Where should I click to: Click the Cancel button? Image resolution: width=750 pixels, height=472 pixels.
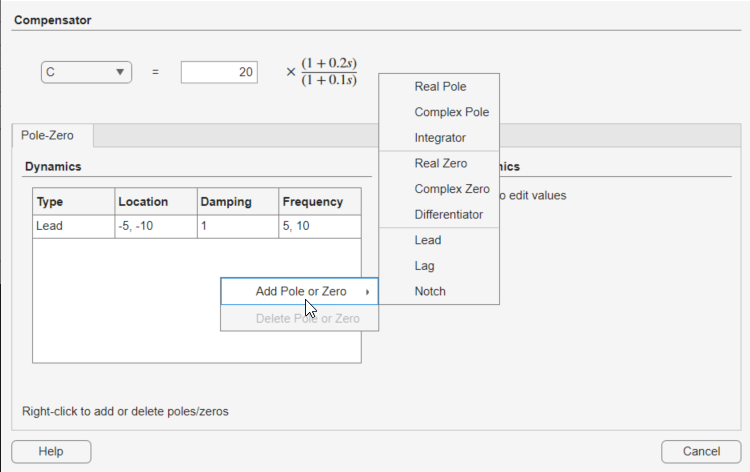pyautogui.click(x=700, y=452)
